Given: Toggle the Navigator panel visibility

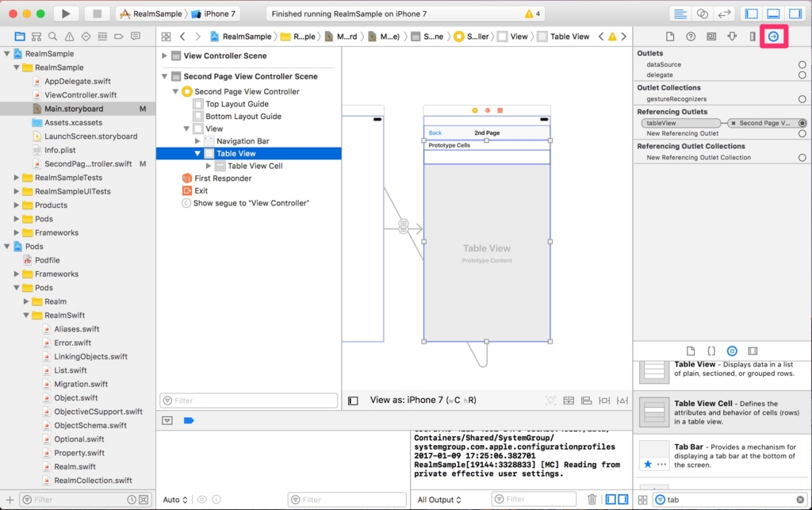Looking at the screenshot, I should pos(752,14).
